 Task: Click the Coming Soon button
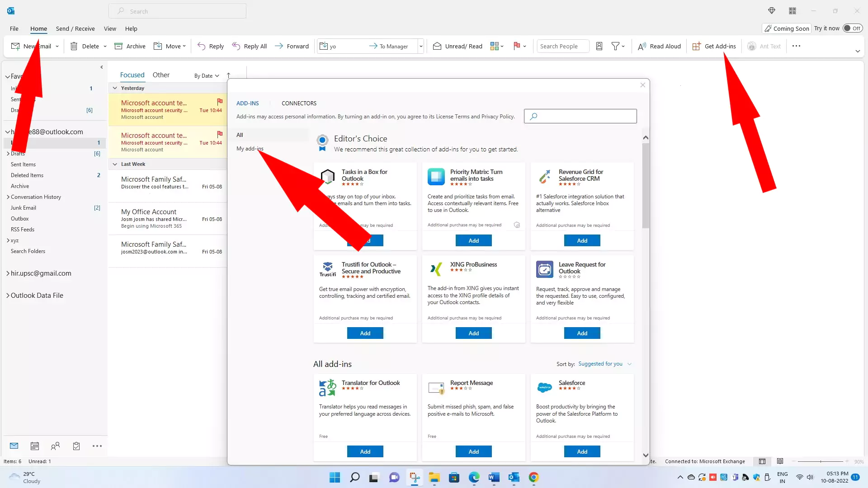787,28
